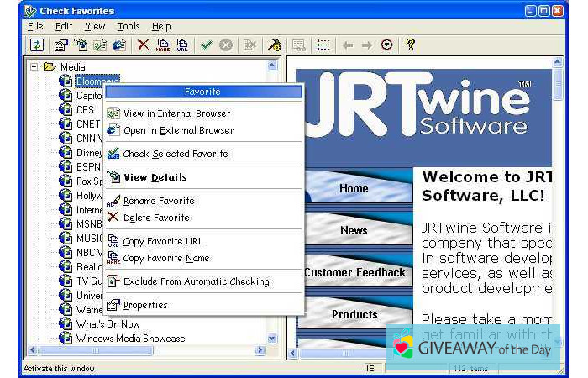Choose View in Internal Browser

[176, 113]
